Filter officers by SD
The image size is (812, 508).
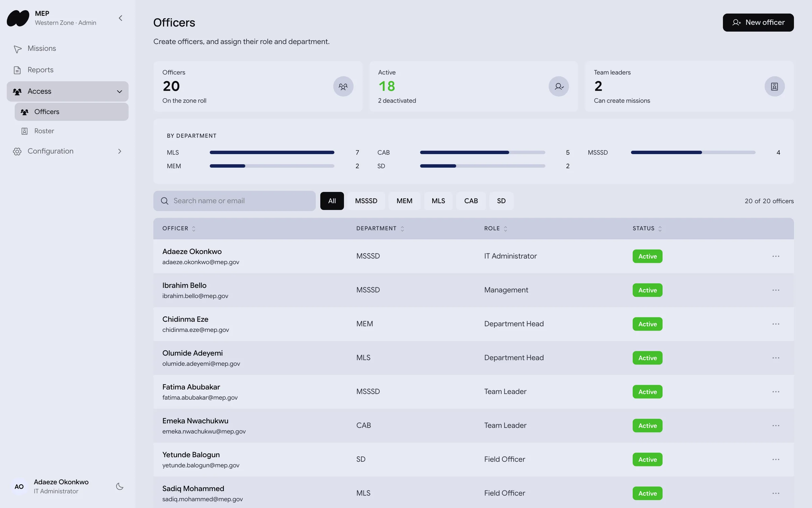[501, 201]
